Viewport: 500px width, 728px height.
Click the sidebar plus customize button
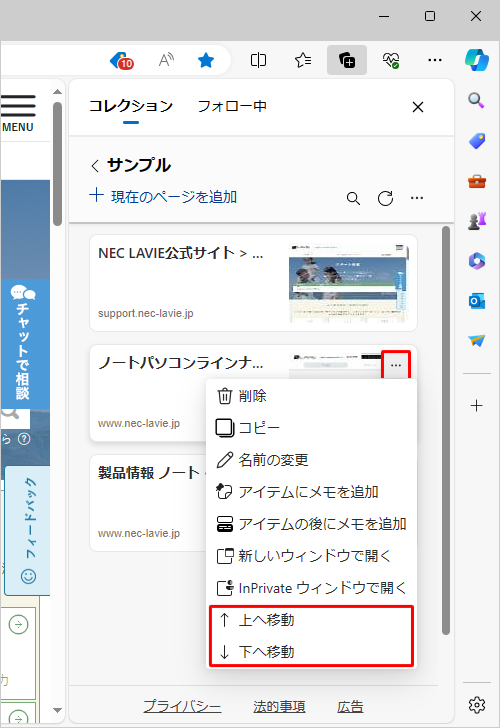(477, 406)
